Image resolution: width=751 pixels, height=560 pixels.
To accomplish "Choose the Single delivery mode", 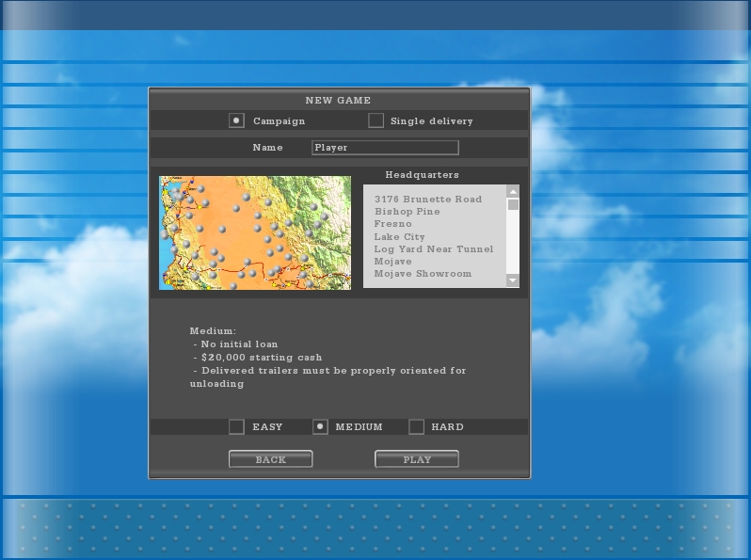I will (376, 120).
